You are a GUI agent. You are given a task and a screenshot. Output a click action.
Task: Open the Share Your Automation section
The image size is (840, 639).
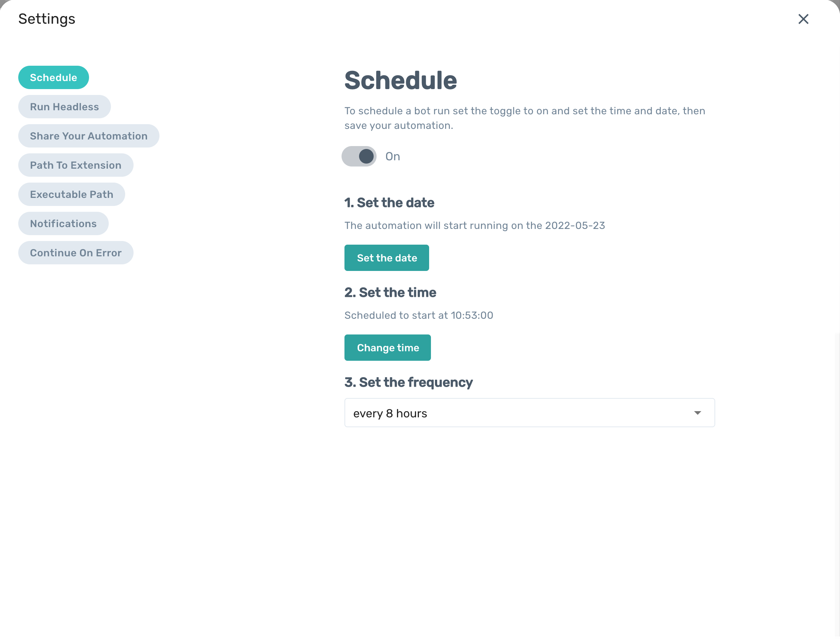[89, 136]
